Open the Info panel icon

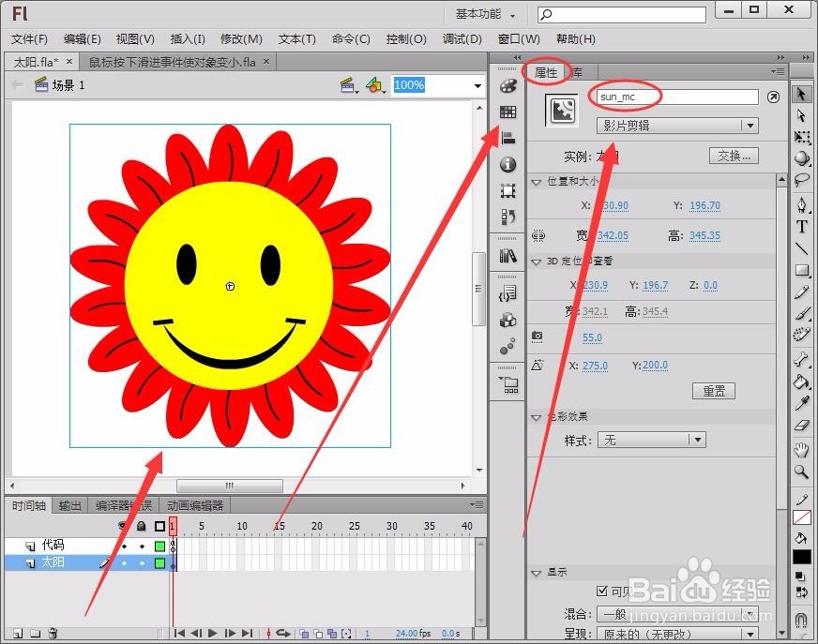(507, 165)
